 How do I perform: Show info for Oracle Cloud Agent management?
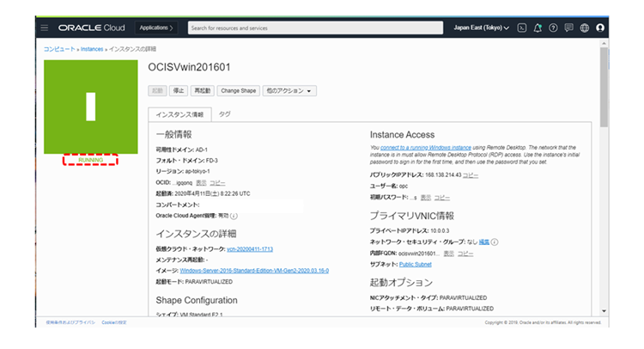coord(234,216)
